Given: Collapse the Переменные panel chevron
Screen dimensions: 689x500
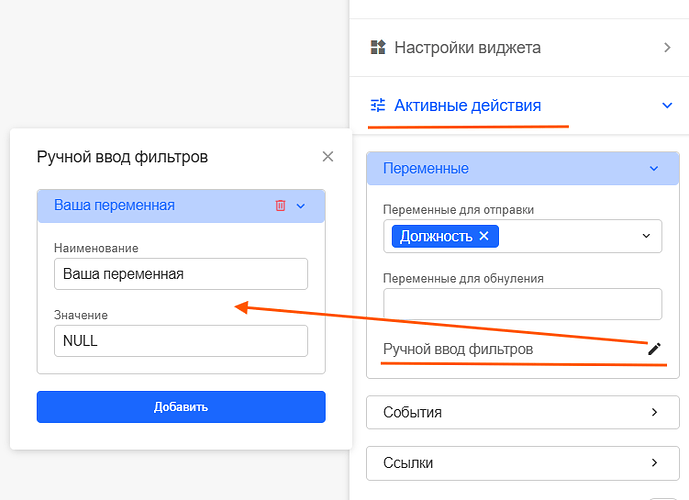Looking at the screenshot, I should [654, 169].
